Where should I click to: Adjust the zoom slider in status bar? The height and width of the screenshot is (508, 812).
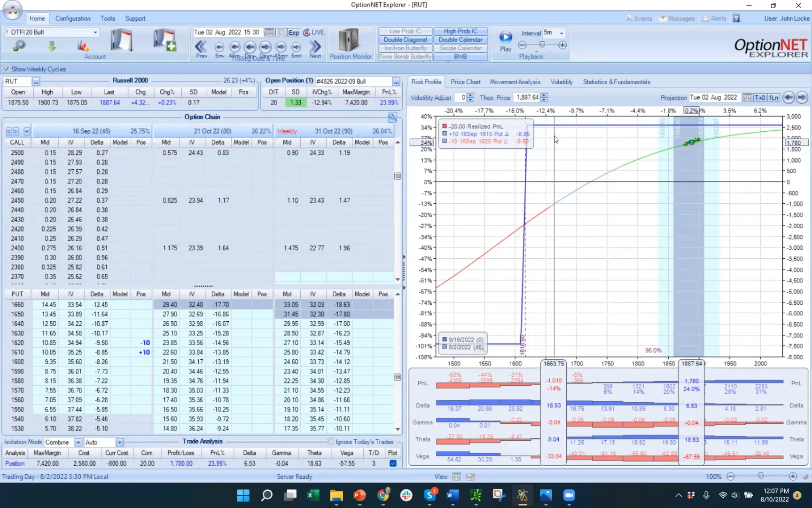761,476
